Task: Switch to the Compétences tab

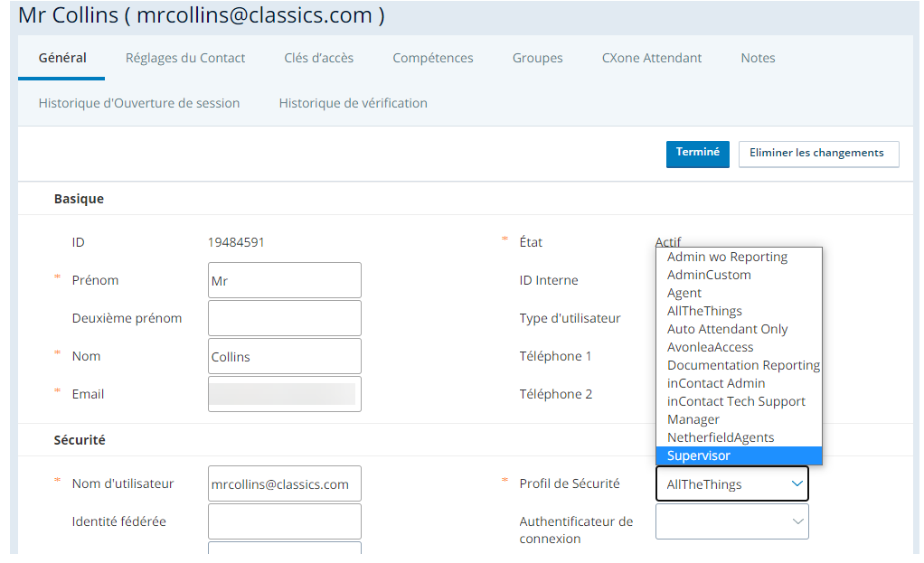Action: (x=432, y=57)
